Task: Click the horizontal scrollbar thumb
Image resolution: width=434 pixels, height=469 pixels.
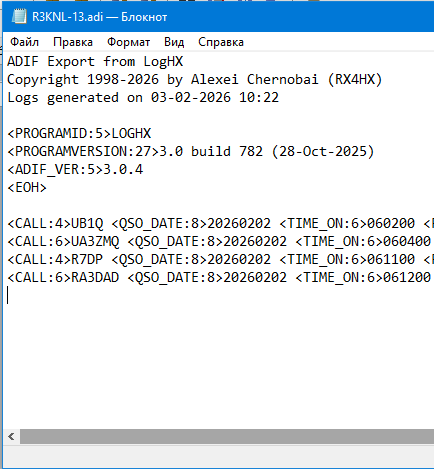Action: (227, 436)
